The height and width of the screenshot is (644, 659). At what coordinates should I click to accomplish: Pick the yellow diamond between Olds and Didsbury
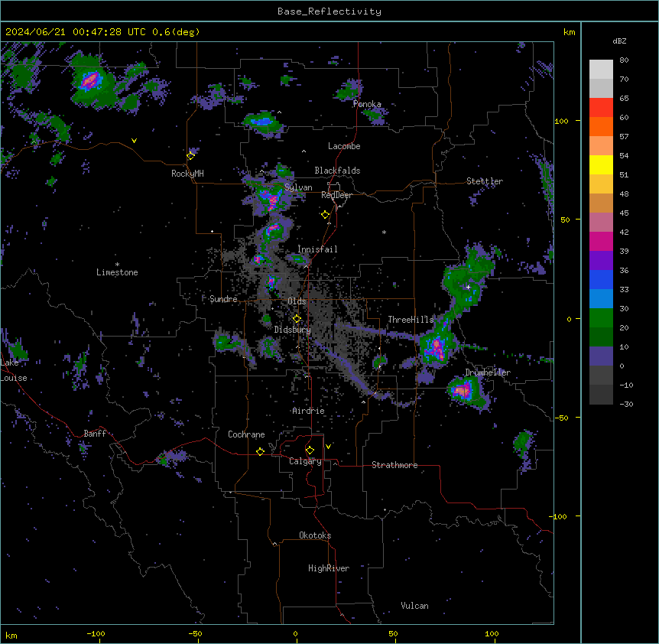pos(297,318)
